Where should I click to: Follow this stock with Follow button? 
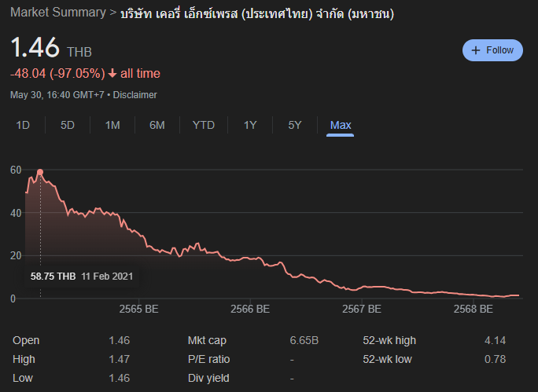pyautogui.click(x=492, y=50)
